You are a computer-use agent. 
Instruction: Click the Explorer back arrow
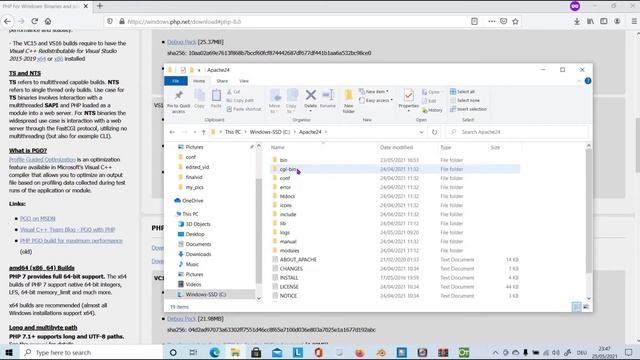(172, 132)
